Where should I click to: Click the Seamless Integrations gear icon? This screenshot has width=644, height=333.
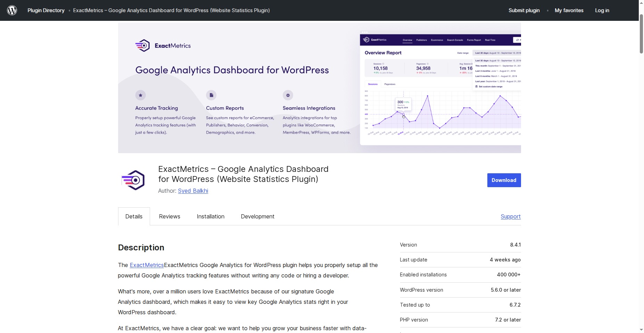288,95
